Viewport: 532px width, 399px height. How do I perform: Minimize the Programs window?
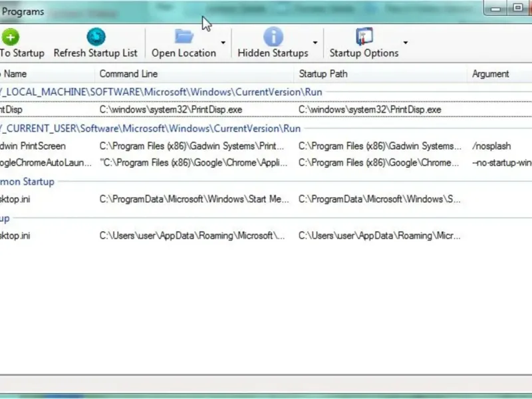[495, 8]
